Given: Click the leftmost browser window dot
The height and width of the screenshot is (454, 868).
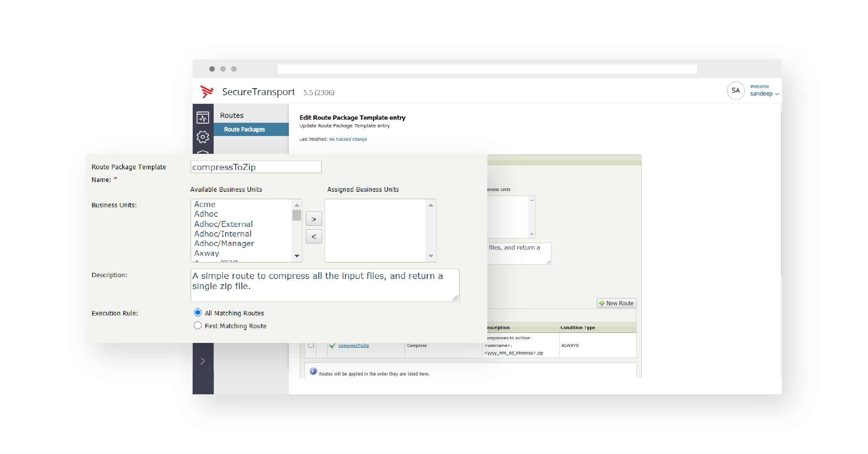Looking at the screenshot, I should [x=212, y=69].
